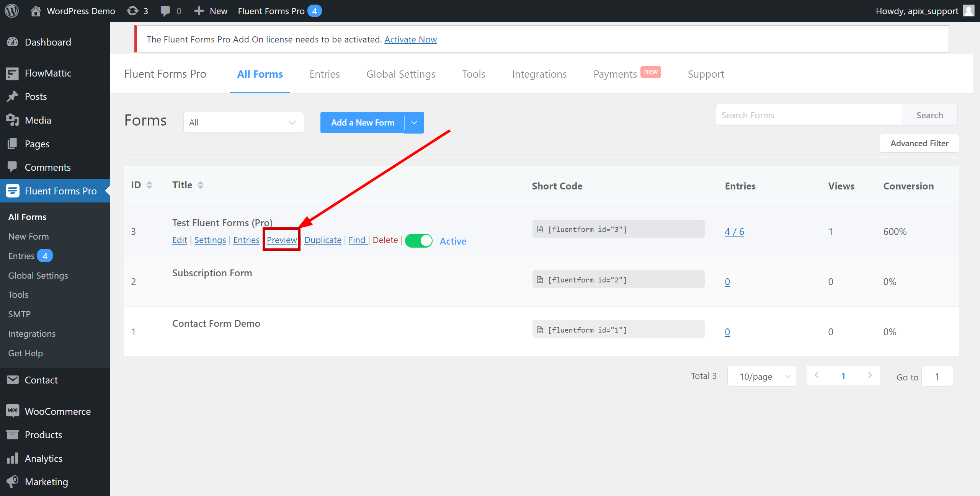Expand the Forms filter All dropdown

243,123
